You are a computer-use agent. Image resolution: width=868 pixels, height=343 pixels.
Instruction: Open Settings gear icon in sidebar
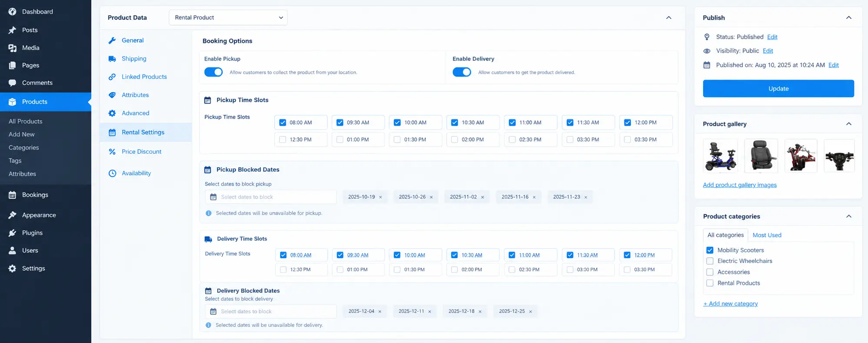13,269
